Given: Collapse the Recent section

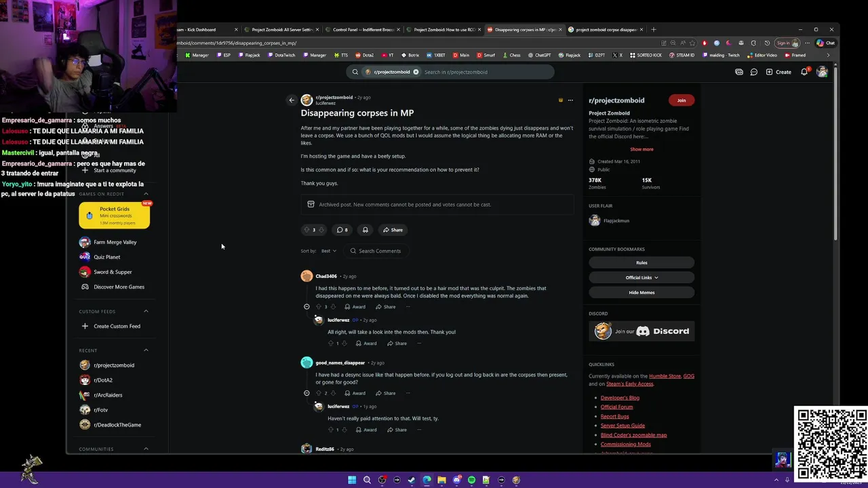Looking at the screenshot, I should point(146,350).
